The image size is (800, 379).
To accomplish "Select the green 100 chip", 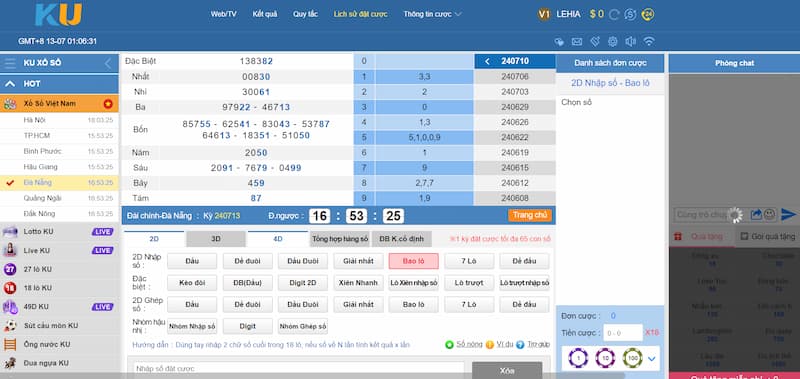I will [x=632, y=358].
